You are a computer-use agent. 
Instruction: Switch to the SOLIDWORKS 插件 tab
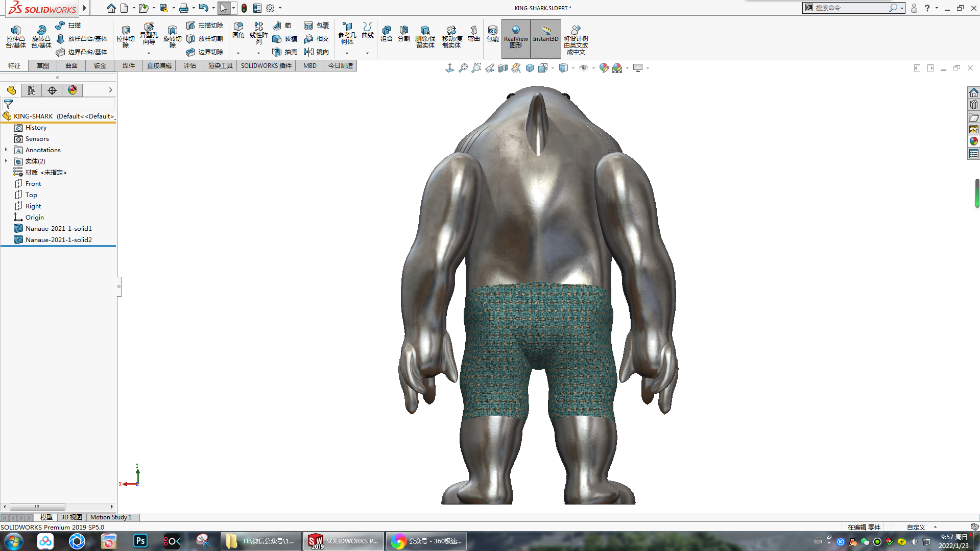266,65
